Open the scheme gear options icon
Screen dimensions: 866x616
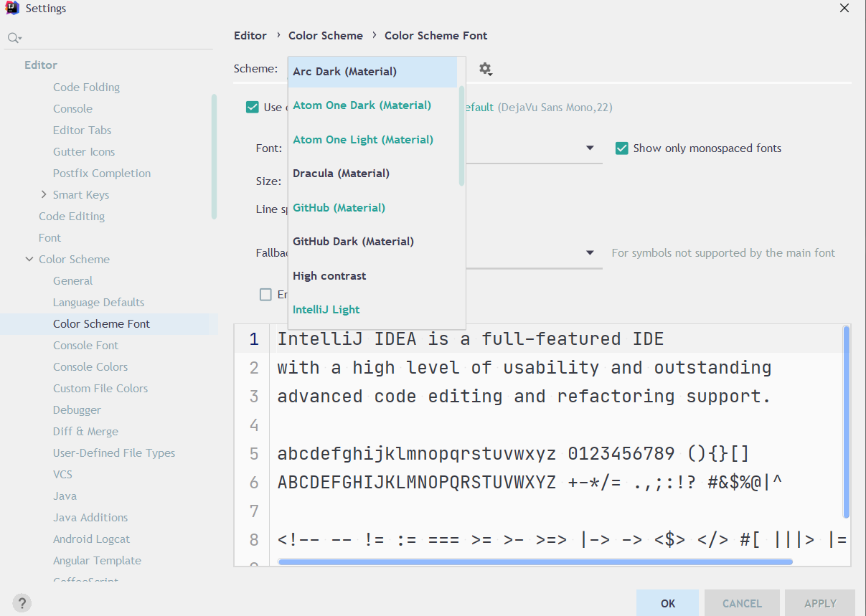[486, 69]
